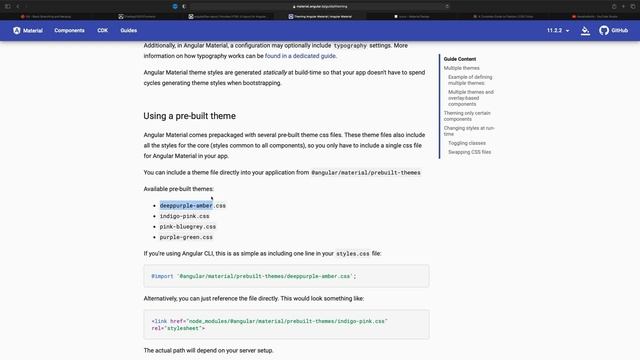Click the styles.css inline code text

coord(353,253)
